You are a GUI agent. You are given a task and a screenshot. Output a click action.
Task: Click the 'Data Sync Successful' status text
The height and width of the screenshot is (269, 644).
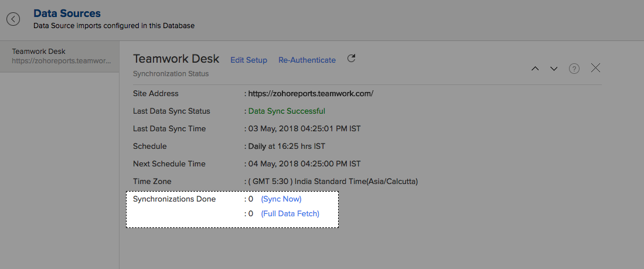point(287,111)
